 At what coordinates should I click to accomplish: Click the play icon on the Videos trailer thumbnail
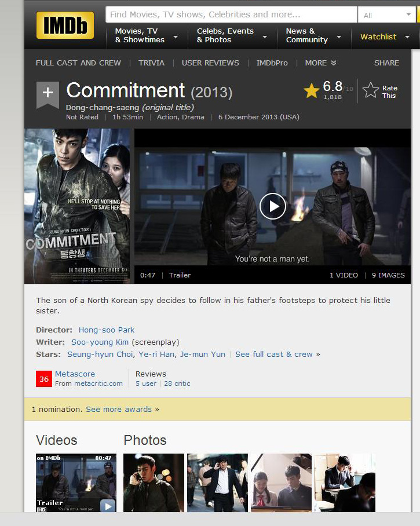click(x=107, y=506)
